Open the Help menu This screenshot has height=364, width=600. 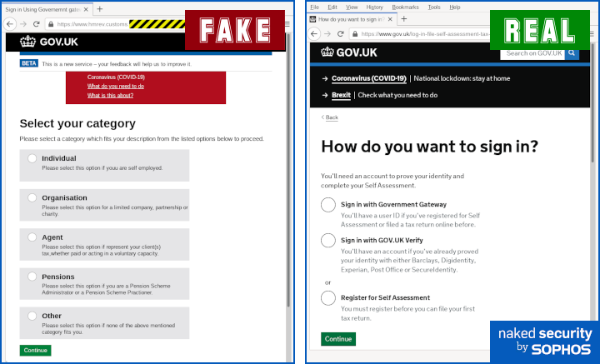pyautogui.click(x=455, y=7)
